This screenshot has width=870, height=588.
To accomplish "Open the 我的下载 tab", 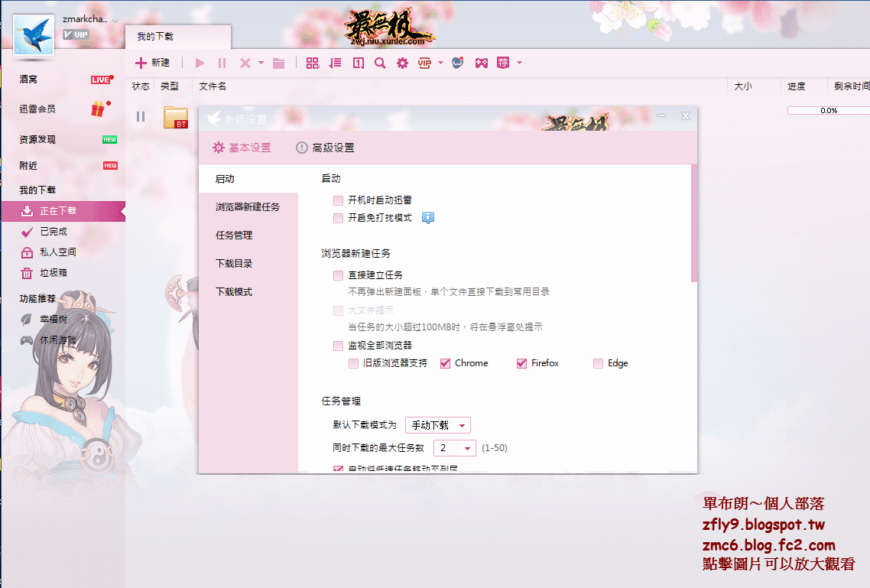I will point(177,37).
